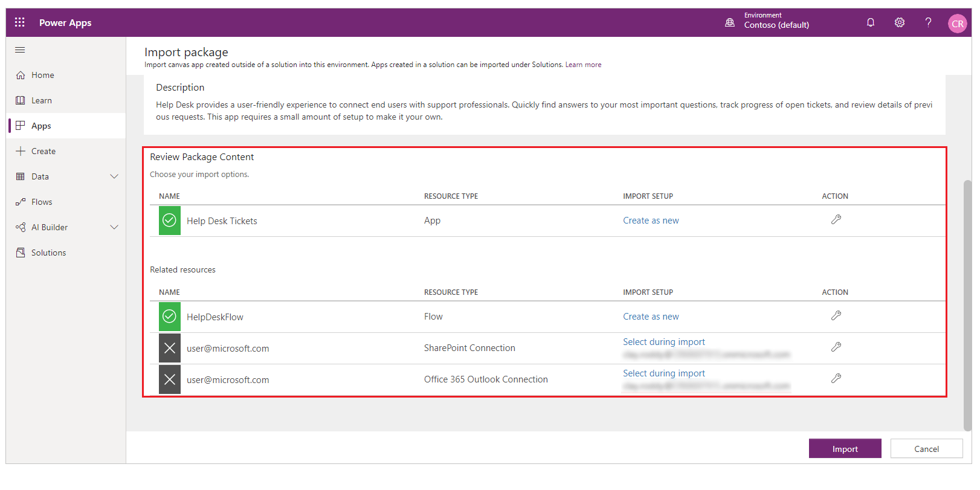Click the HelpDeskFlow name text
The image size is (980, 490).
[215, 317]
